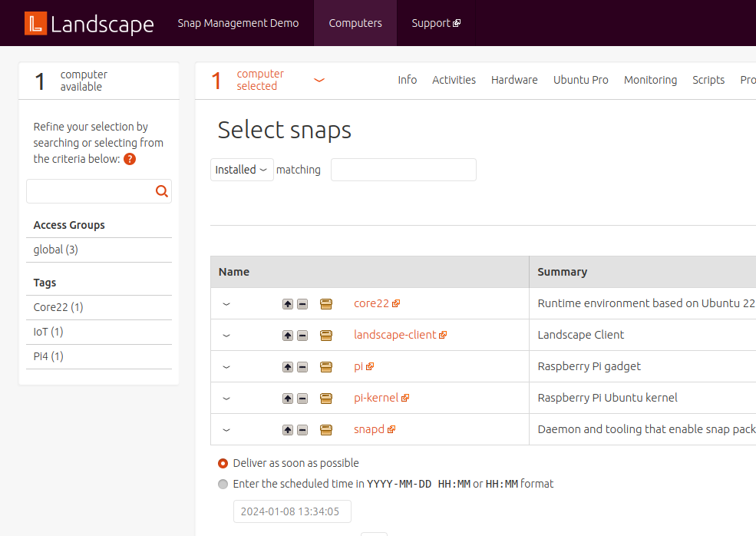Click the remove icon for snapd
Screen dimensions: 756x536
(302, 429)
